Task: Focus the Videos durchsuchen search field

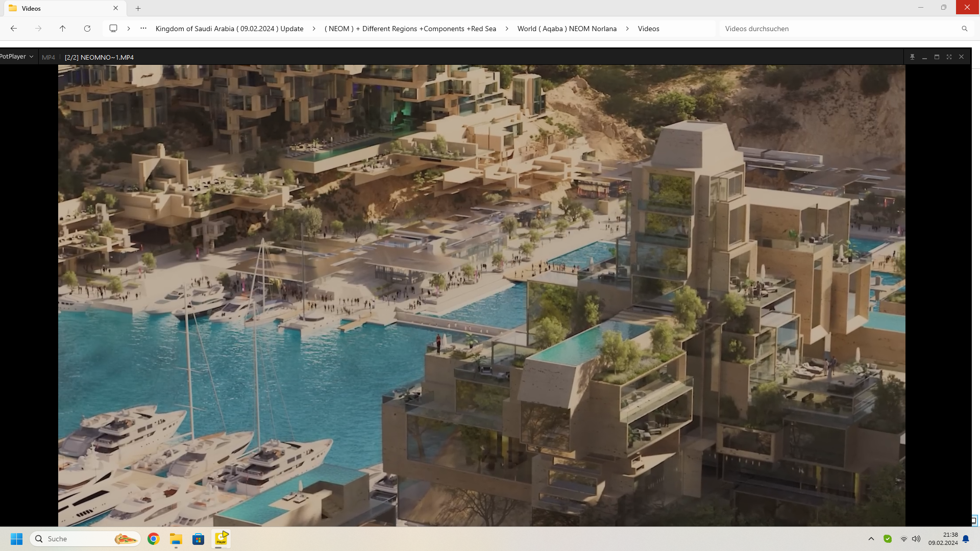Action: click(837, 29)
